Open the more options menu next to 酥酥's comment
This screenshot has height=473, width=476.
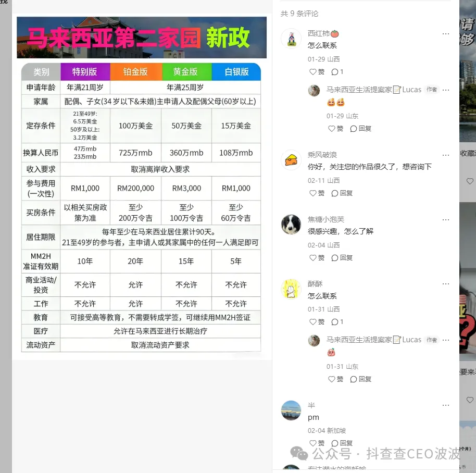[x=446, y=283]
